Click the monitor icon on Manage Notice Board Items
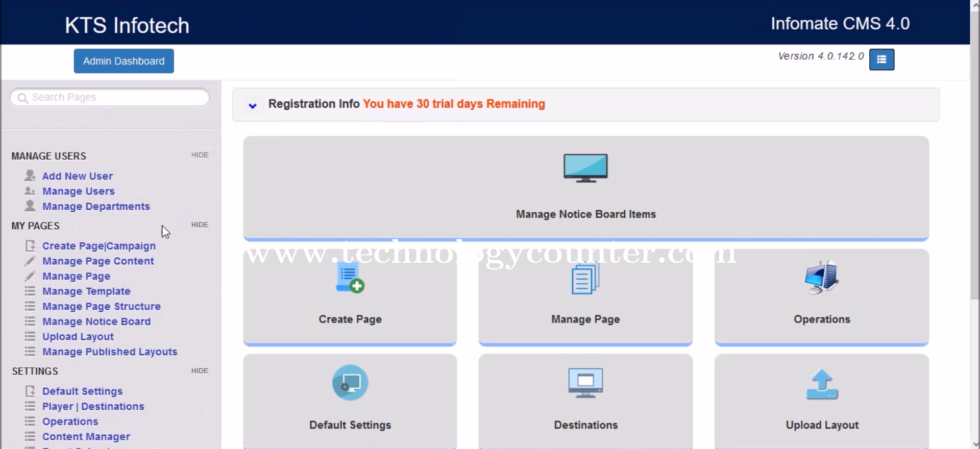The image size is (980, 449). [x=585, y=168]
